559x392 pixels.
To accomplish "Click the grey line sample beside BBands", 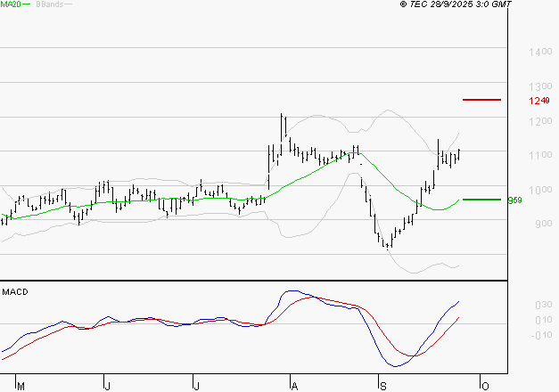I will (69, 5).
